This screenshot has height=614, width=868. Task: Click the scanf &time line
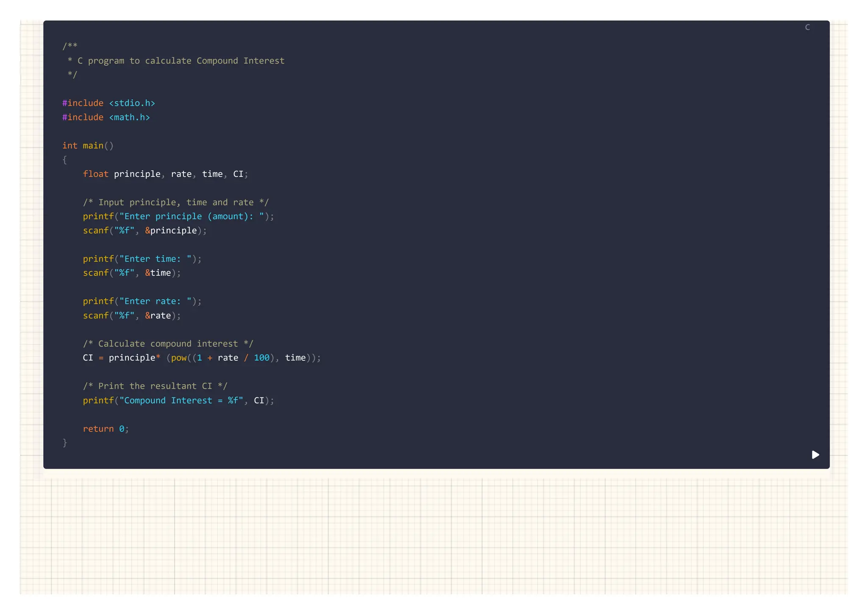point(132,273)
